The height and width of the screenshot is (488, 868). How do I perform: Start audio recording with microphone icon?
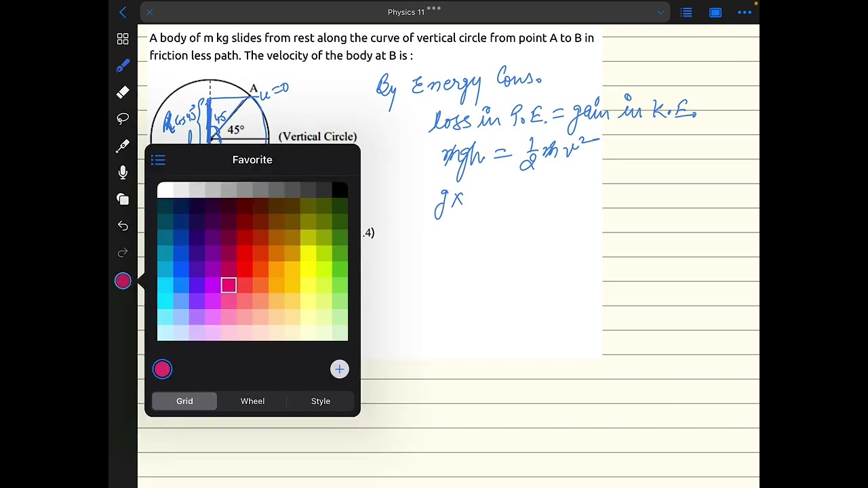point(123,172)
